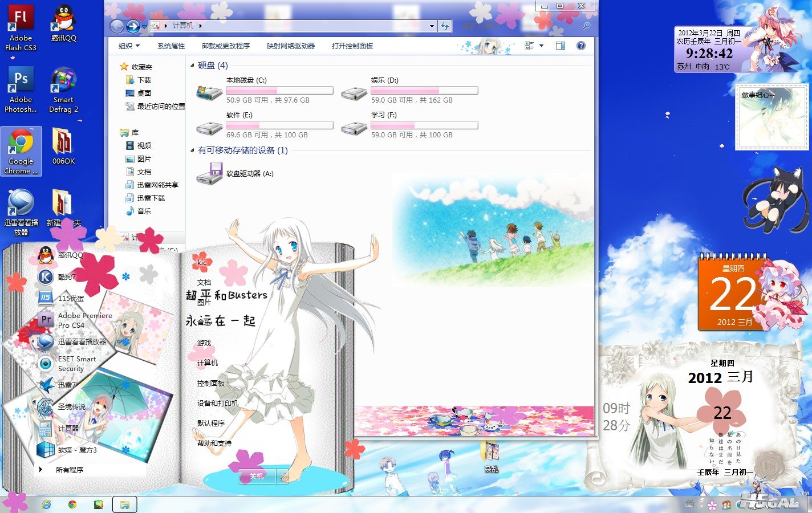Viewport: 812px width, 513px height.
Task: Open Explorer help with the question mark
Action: (x=581, y=46)
